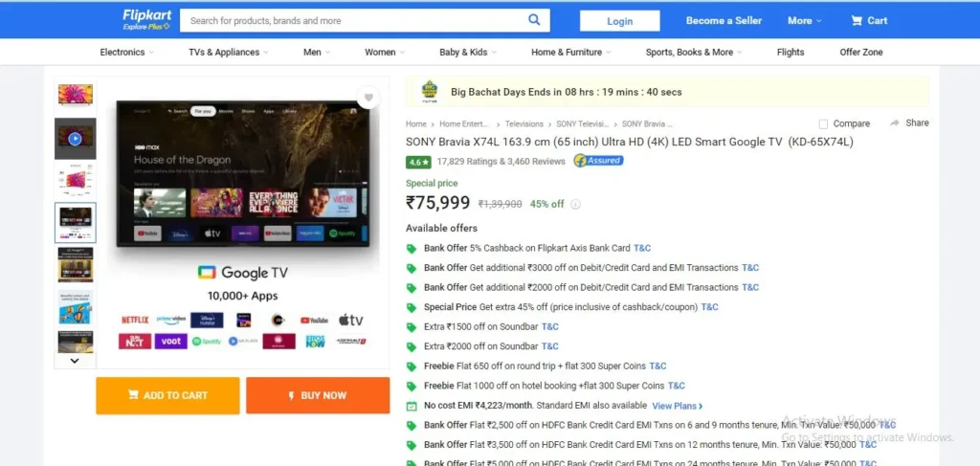980x466 pixels.
Task: Expand the Baby & Kids dropdown
Action: pos(468,53)
